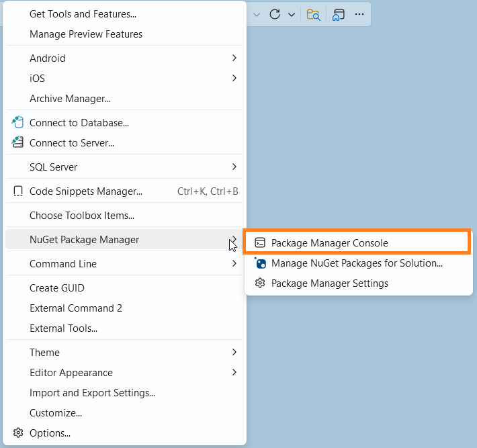This screenshot has height=448, width=477.
Task: Open the Options menu entry
Action: 124,433
